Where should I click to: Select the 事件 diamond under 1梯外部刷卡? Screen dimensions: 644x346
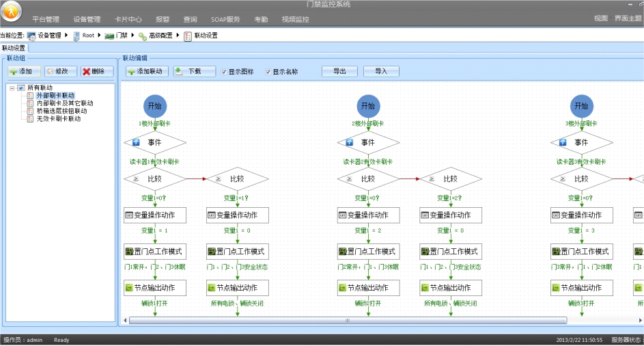155,143
